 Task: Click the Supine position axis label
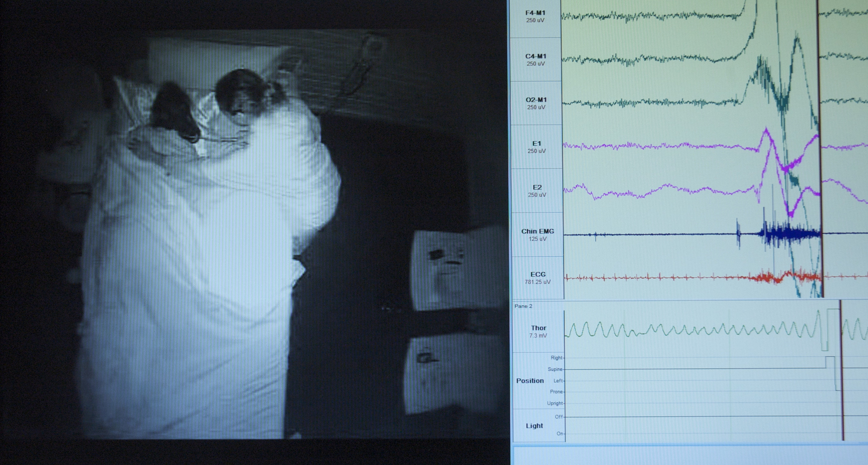pyautogui.click(x=555, y=369)
